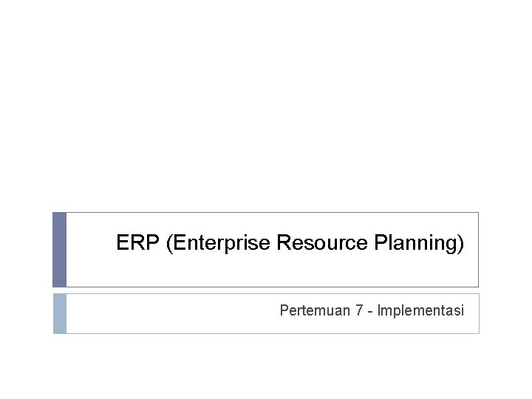Image resolution: width=532 pixels, height=399 pixels.
Task: Click empty space in subtitle box, left of "Pertemuan"
Action: (170, 313)
